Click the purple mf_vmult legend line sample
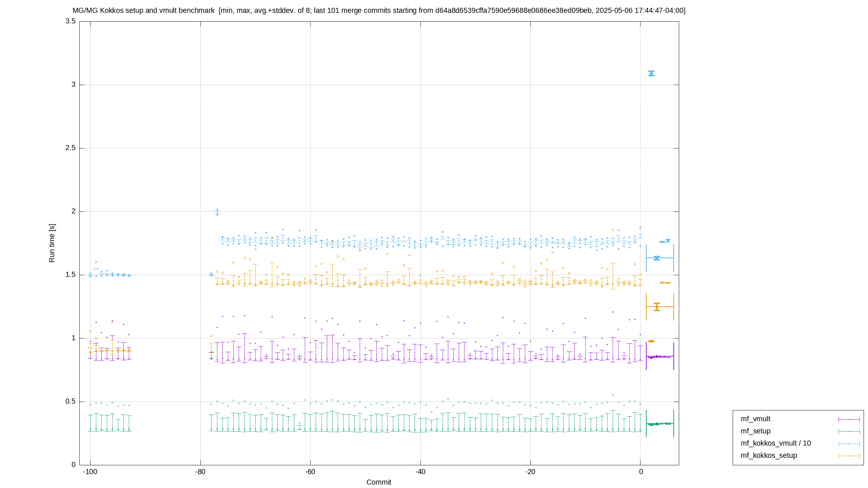Viewport: 868px width, 488px height. pyautogui.click(x=849, y=419)
